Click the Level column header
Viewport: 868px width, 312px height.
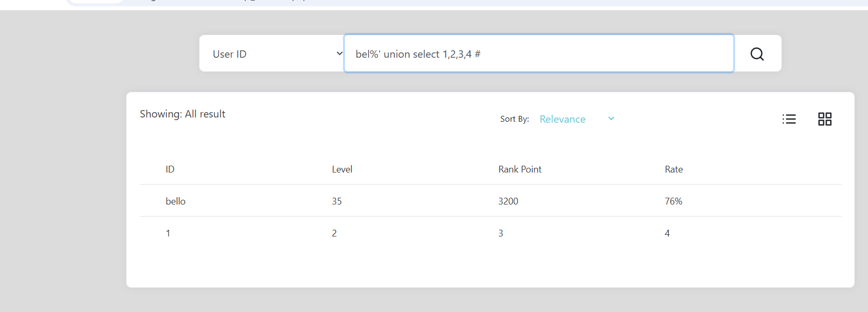point(342,169)
